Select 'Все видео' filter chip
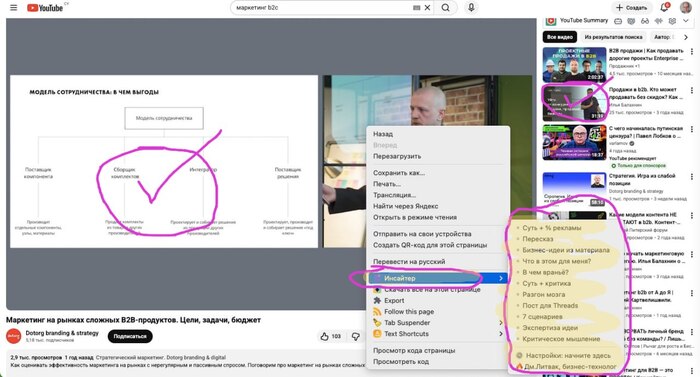Screen dimensions: 700x377 [560, 37]
